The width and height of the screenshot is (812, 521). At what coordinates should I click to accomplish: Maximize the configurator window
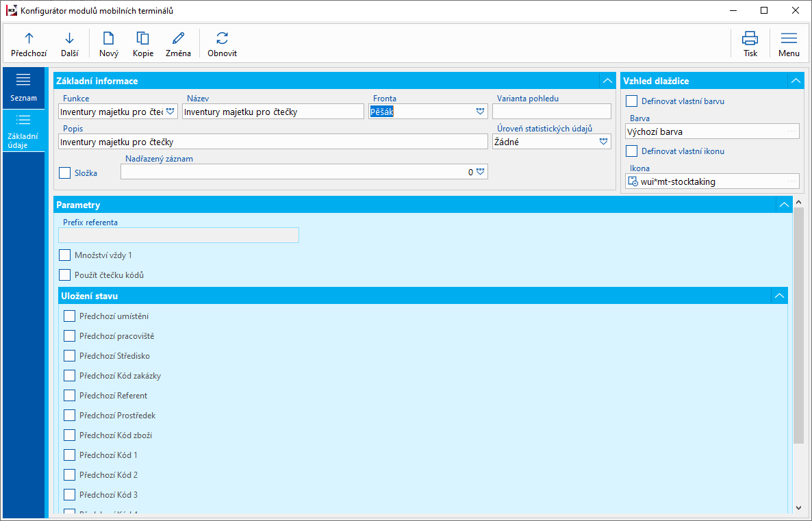764,10
